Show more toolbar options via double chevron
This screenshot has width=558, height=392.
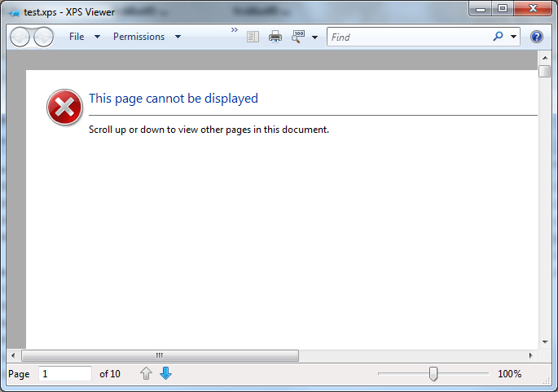(234, 29)
